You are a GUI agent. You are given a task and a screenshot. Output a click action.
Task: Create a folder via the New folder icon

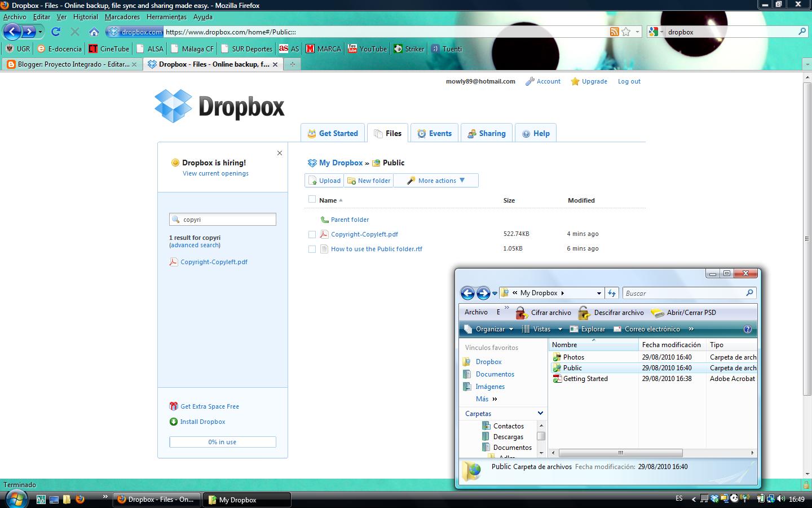coord(368,180)
